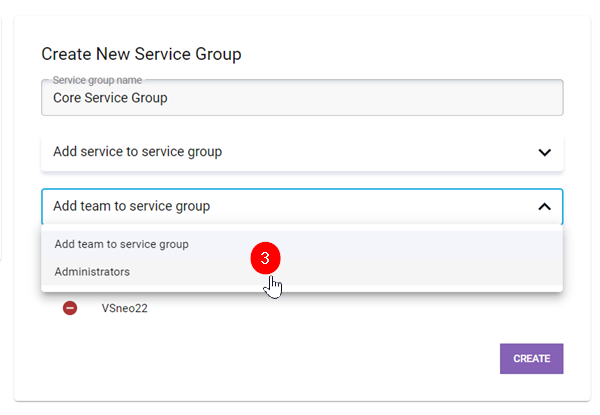Click the partially visible panel on the left edge

tap(4, 150)
